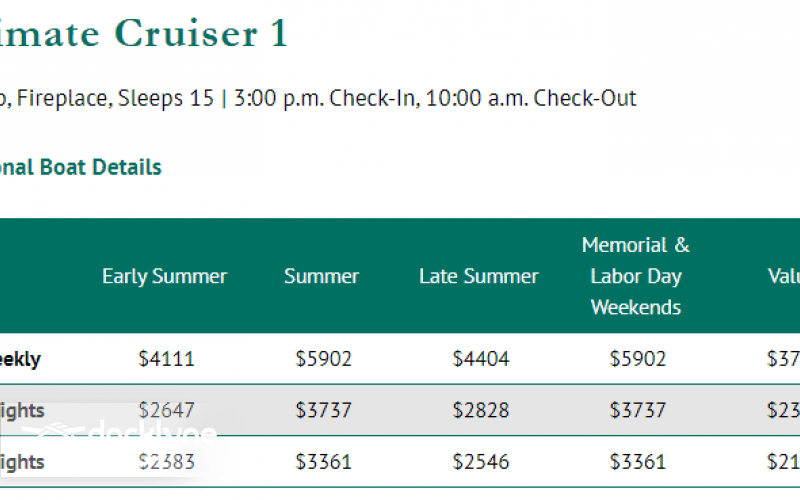Click the Summer column header
The image size is (800, 500).
(x=321, y=276)
